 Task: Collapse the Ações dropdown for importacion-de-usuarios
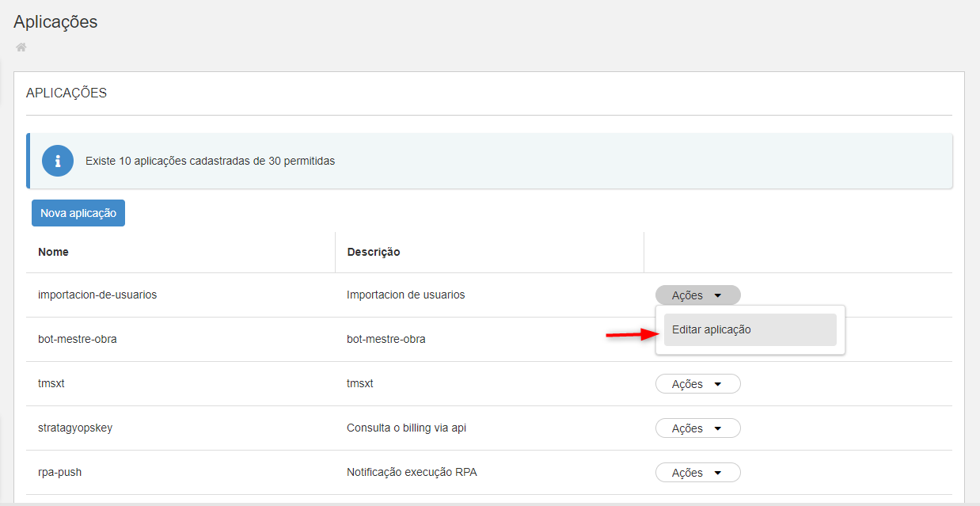coord(697,295)
